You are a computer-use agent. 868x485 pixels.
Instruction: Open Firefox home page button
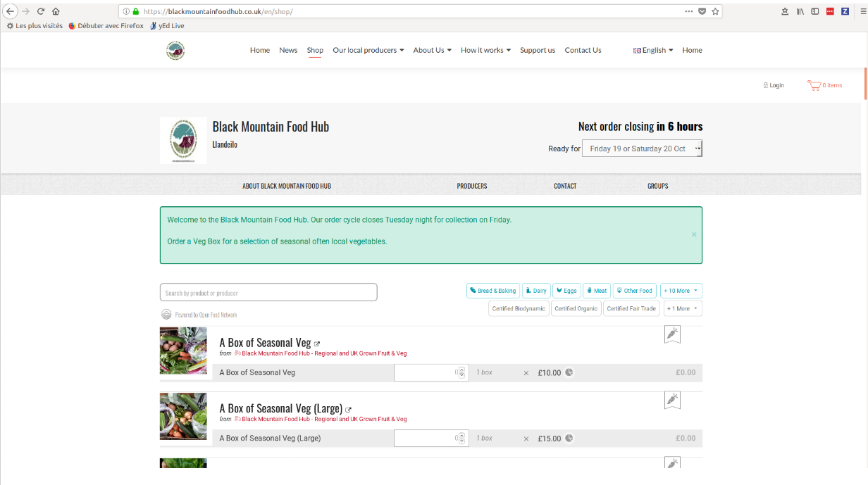[x=56, y=11]
